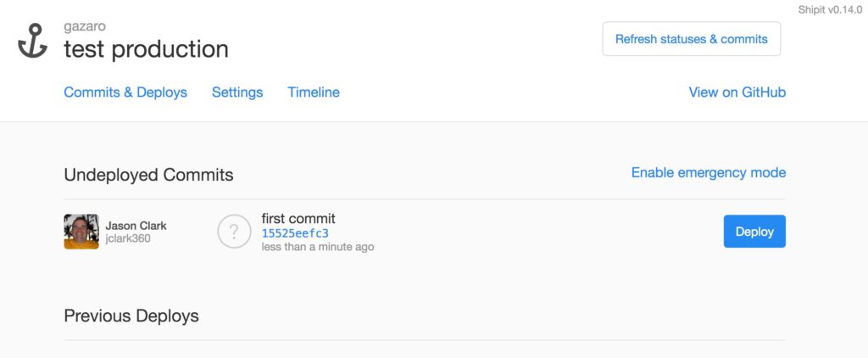The image size is (868, 358).
Task: Click the Undeployed Commits heading
Action: (148, 176)
